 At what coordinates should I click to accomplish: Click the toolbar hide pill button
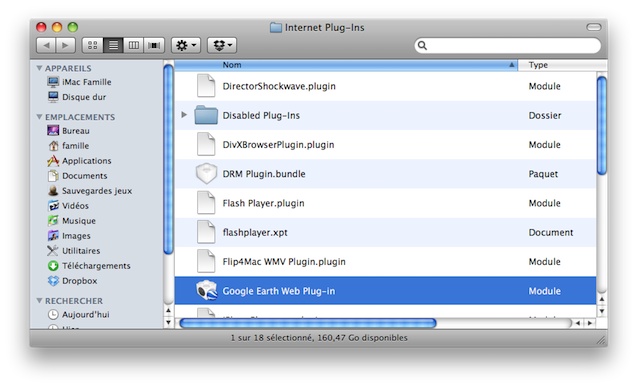594,27
